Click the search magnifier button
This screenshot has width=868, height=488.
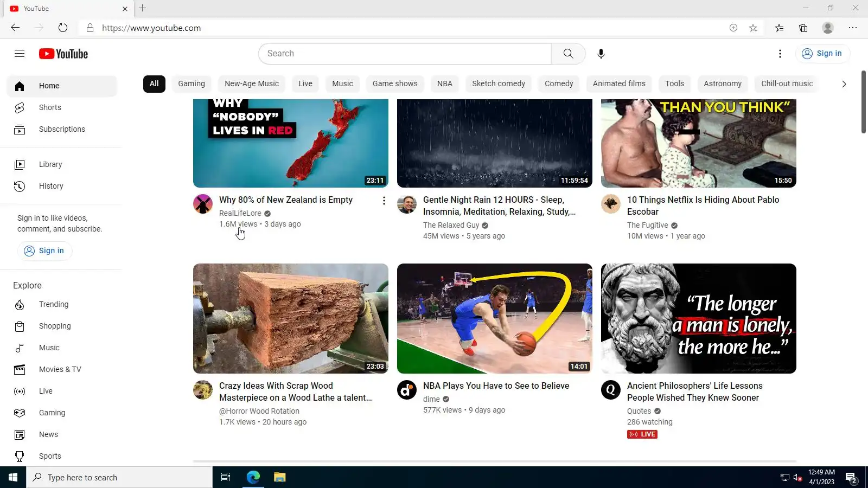coord(568,54)
